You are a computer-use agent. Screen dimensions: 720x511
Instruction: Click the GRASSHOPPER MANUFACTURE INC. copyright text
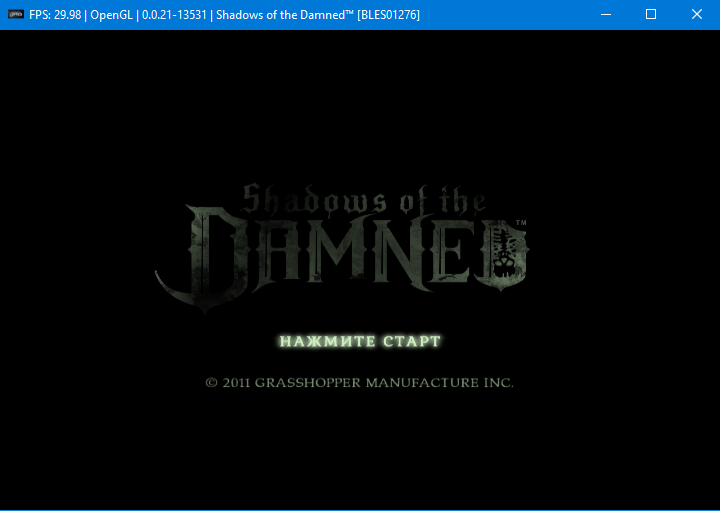click(x=384, y=382)
